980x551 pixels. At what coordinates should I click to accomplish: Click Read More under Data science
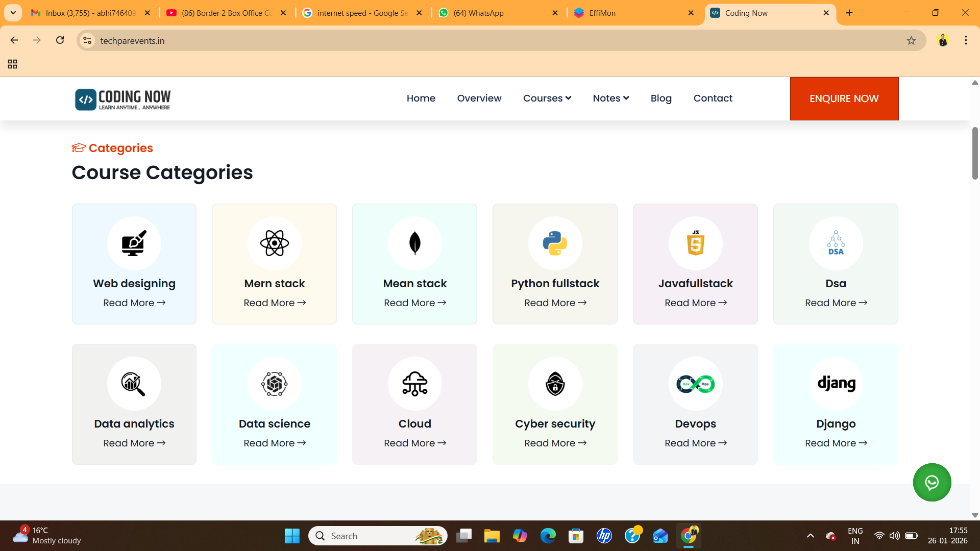pyautogui.click(x=274, y=443)
